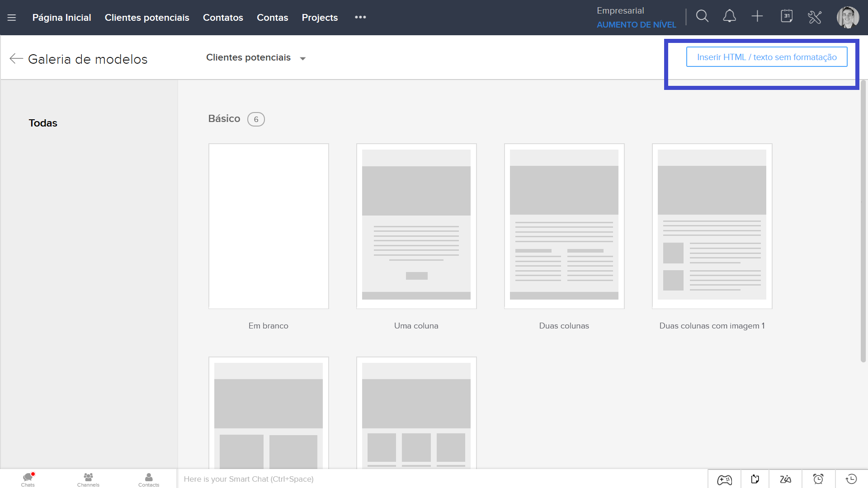The width and height of the screenshot is (868, 488).
Task: Go back using Galeria de modelos arrow
Action: tap(16, 59)
